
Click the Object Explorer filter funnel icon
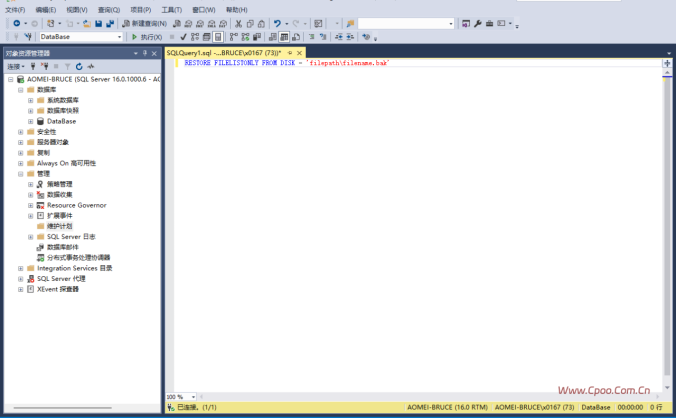pyautogui.click(x=67, y=66)
